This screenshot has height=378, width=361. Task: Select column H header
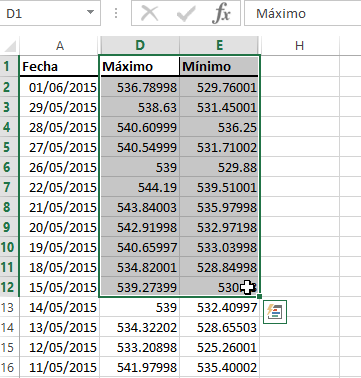click(299, 46)
